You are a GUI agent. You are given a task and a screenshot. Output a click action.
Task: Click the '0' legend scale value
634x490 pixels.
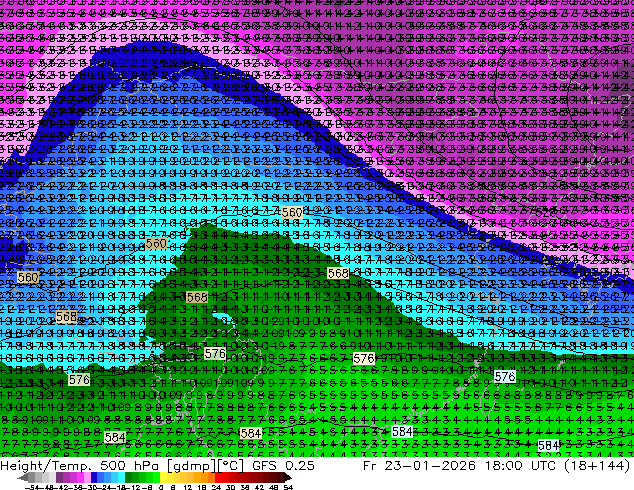[161, 488]
